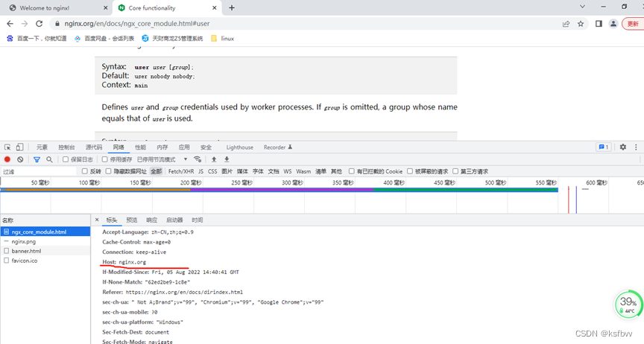Click the chrome tab search chevron
644x344 pixels.
[582, 7]
